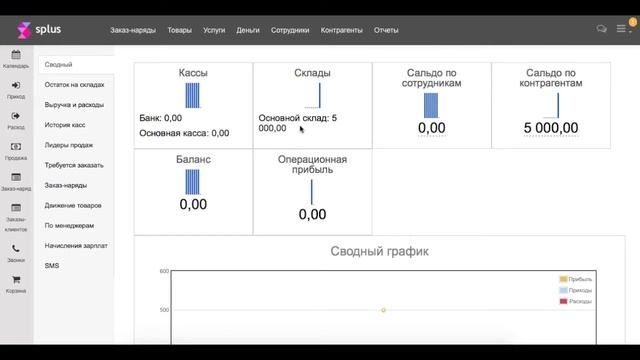
Task: Open the Календарь calendar sidebar icon
Action: click(16, 55)
